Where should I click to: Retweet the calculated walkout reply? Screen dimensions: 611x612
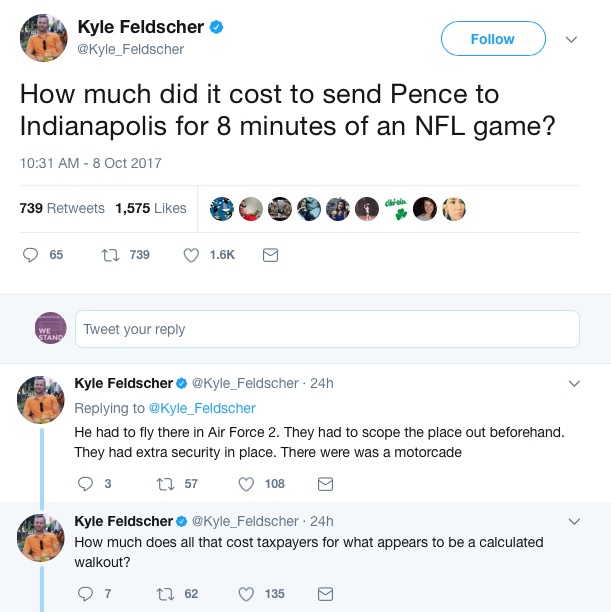tap(165, 594)
